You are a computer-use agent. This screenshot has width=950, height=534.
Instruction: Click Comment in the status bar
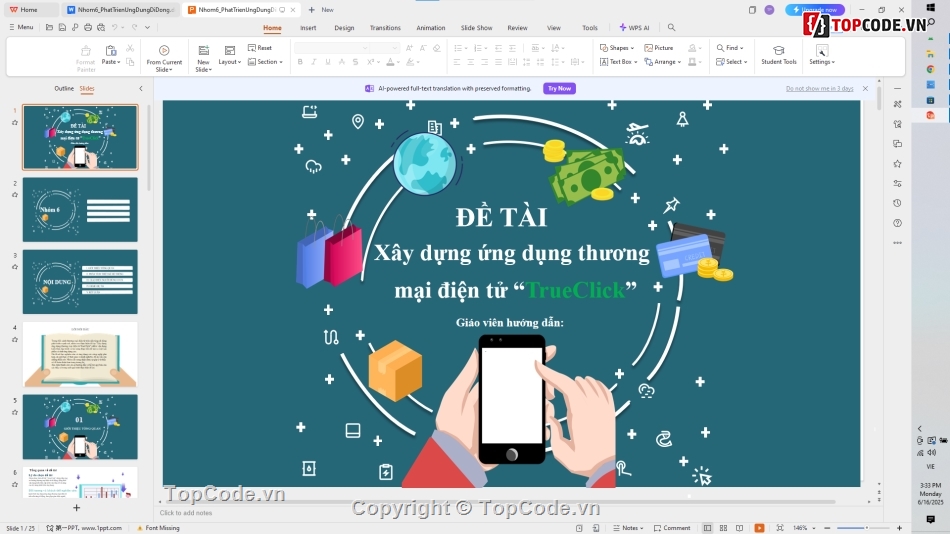[672, 528]
